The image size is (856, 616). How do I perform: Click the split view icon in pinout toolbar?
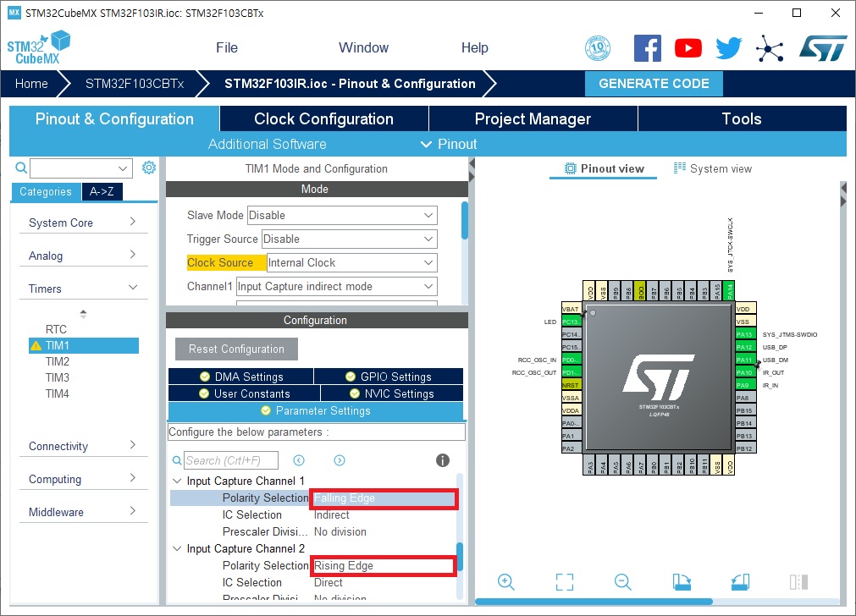798,581
